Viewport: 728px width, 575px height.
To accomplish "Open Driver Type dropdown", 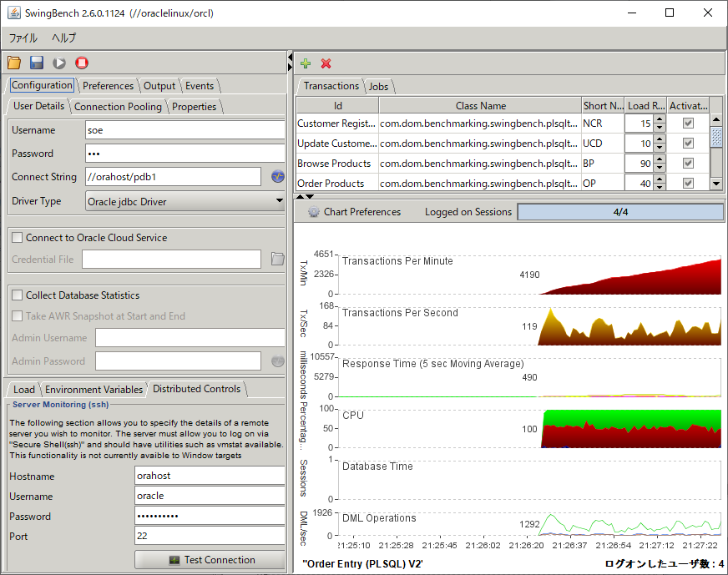I will (x=279, y=201).
